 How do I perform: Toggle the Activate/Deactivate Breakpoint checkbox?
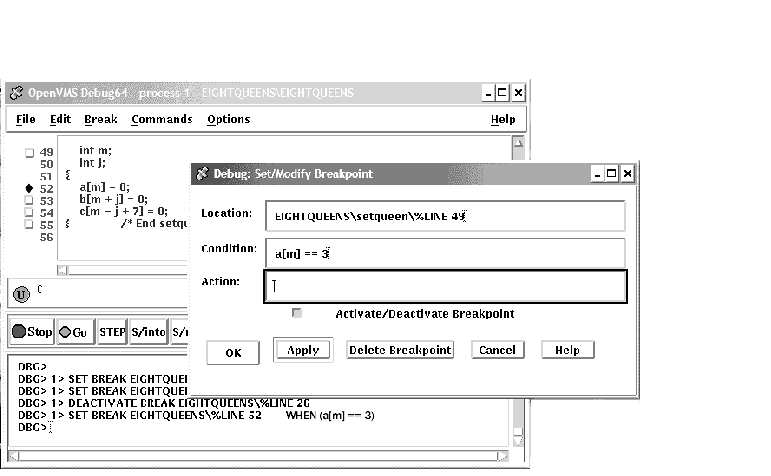coord(297,313)
